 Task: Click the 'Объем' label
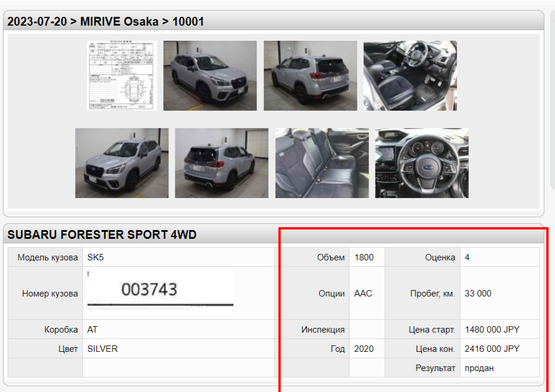pos(331,257)
